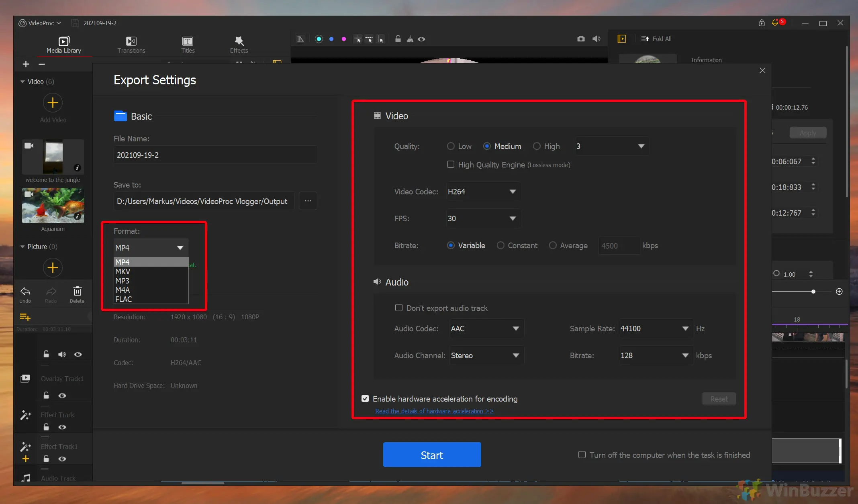Image resolution: width=858 pixels, height=504 pixels.
Task: Select High quality radio button
Action: click(x=537, y=146)
